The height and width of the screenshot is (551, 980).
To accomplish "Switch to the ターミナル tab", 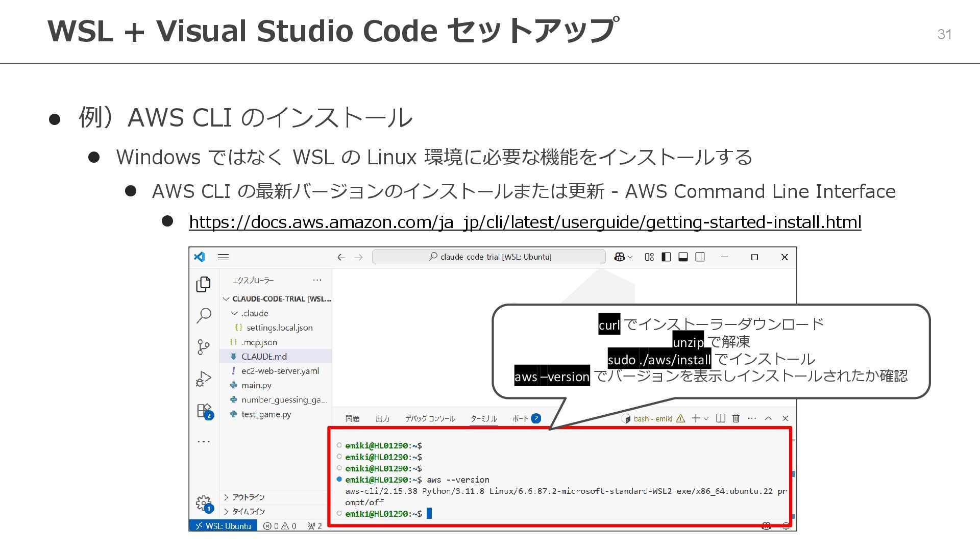I will (x=484, y=419).
